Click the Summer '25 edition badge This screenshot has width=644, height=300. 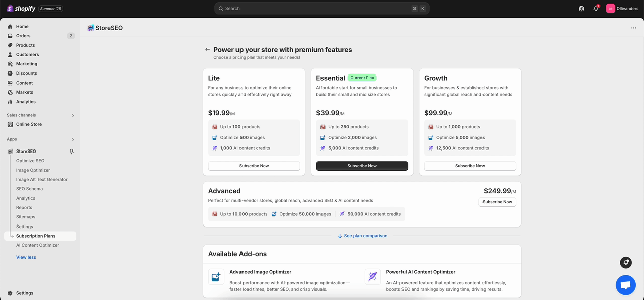pyautogui.click(x=50, y=9)
